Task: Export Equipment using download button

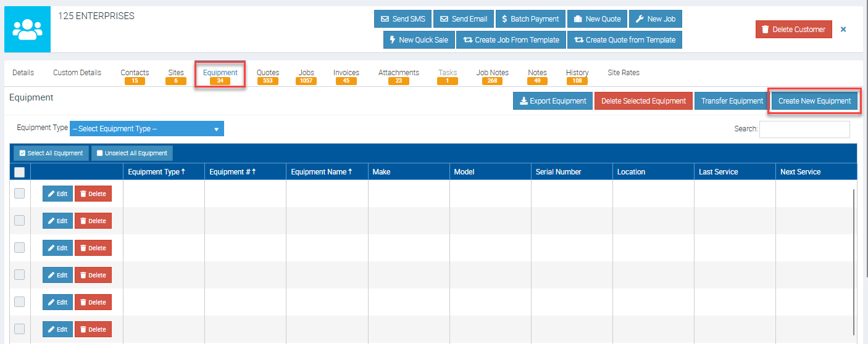Action: pos(553,101)
